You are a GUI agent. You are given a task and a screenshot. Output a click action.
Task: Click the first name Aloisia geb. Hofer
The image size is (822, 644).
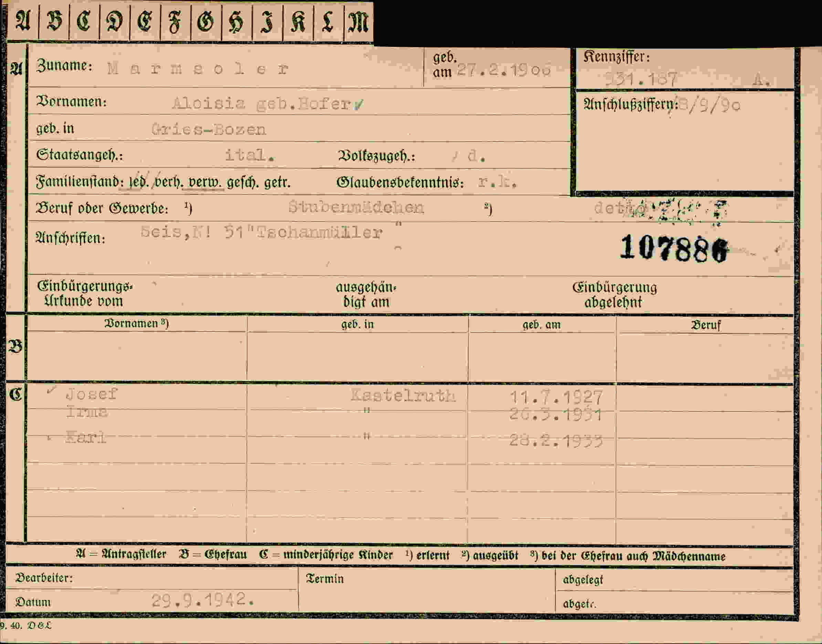[261, 103]
